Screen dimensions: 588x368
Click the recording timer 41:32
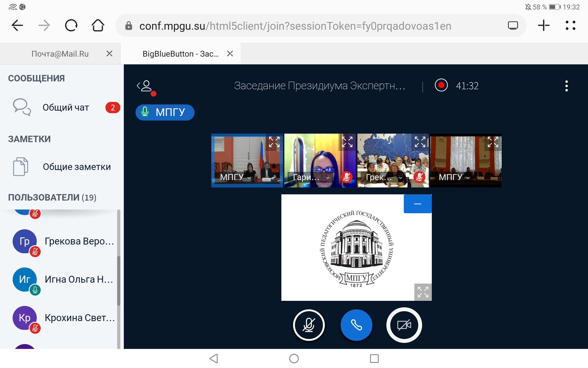click(467, 86)
